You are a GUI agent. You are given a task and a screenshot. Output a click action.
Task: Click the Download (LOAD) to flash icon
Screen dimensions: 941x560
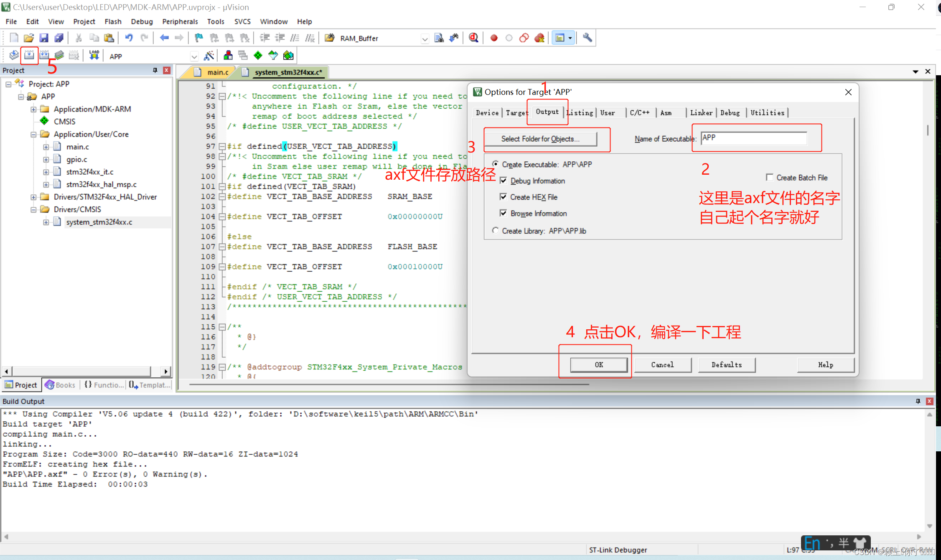coord(94,55)
